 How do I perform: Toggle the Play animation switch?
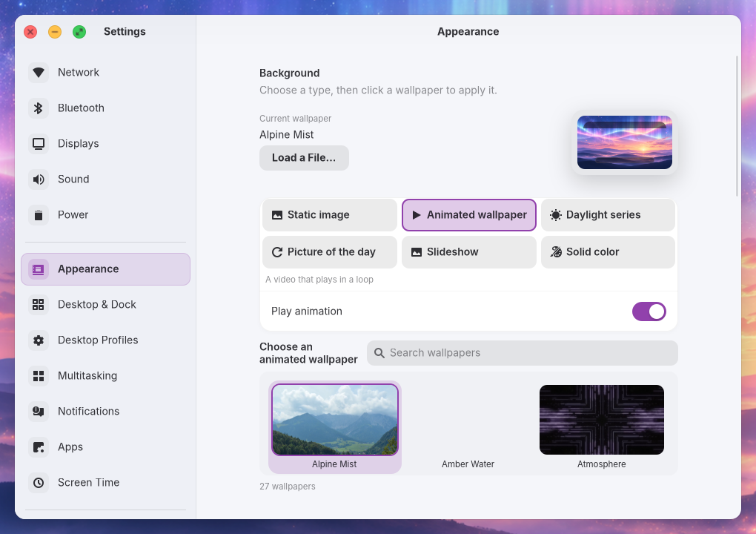[649, 311]
